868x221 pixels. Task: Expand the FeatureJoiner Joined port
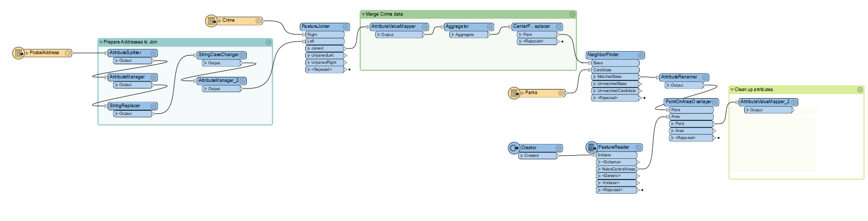click(x=309, y=49)
